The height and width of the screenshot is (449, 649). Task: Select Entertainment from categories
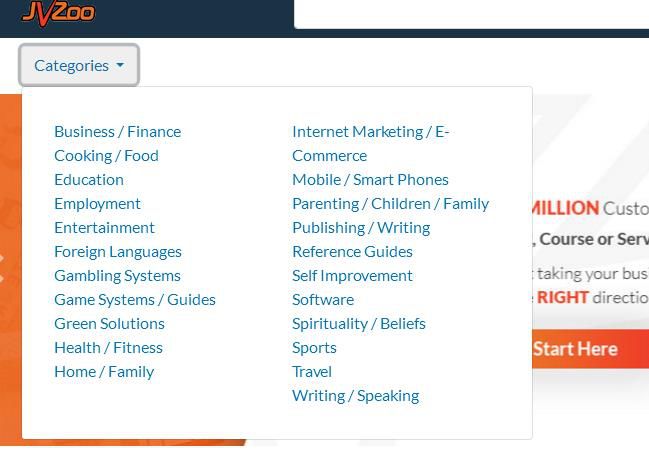pyautogui.click(x=104, y=227)
